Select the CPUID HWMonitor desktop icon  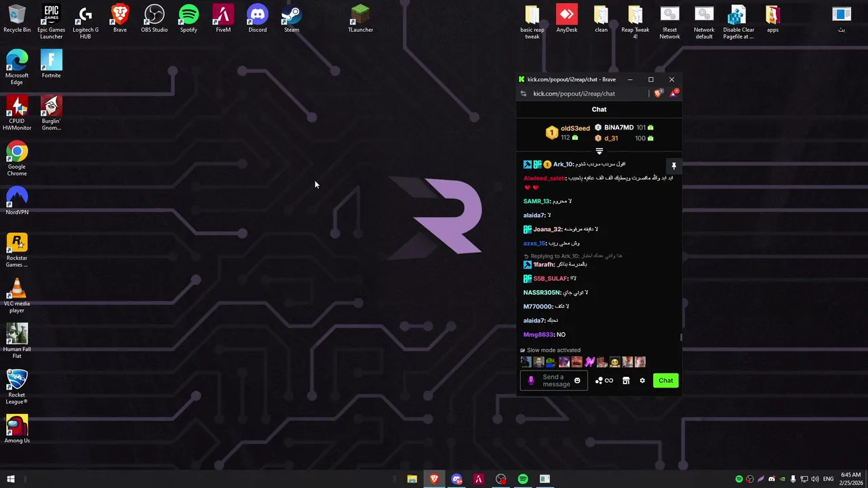tap(17, 113)
